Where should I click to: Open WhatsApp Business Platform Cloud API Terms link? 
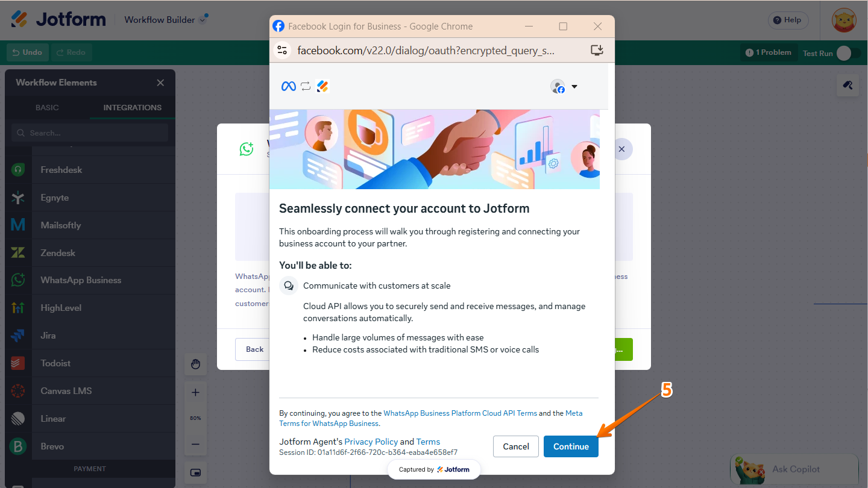(460, 413)
